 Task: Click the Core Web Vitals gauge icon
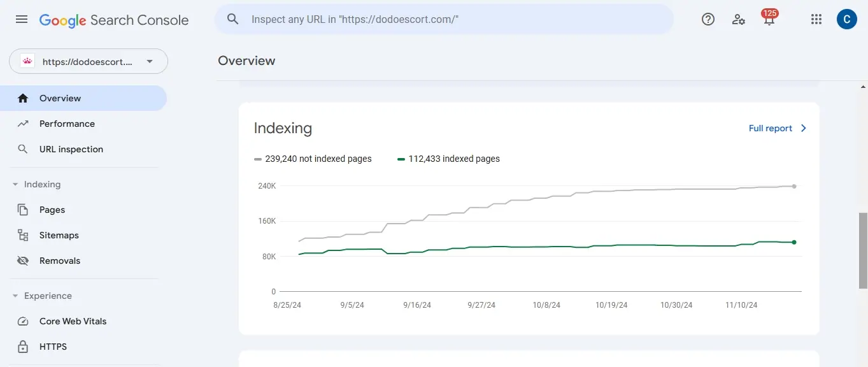23,321
